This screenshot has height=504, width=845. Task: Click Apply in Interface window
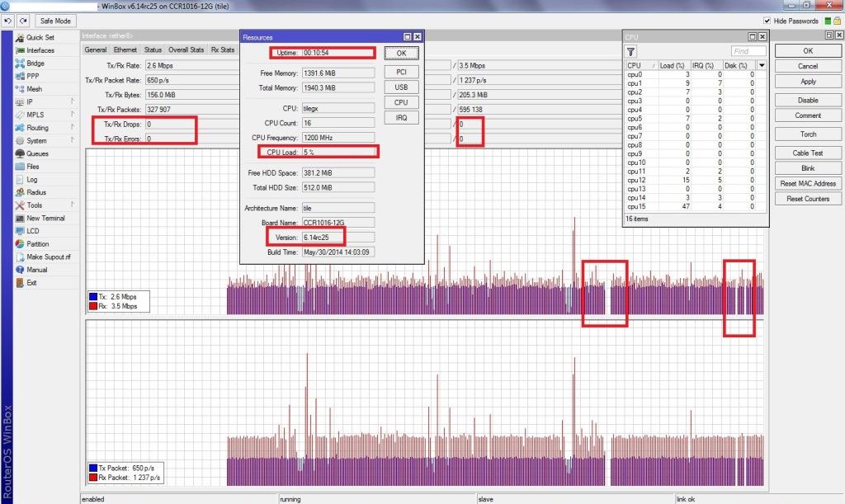[808, 82]
